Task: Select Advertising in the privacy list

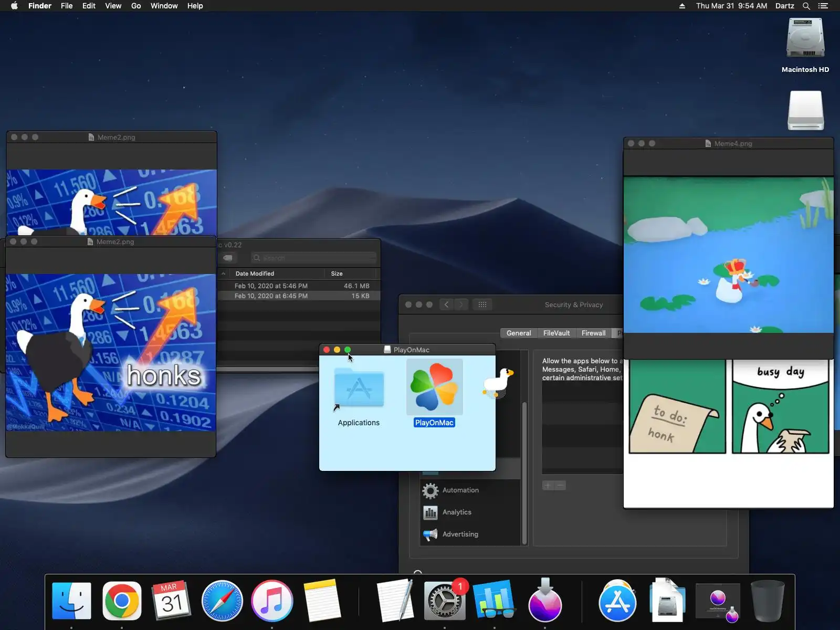Action: (471, 534)
